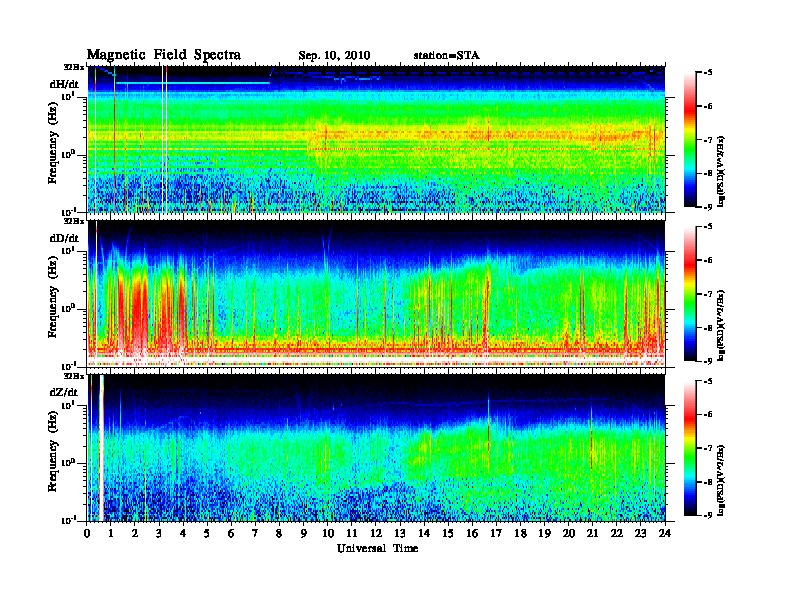The image size is (792, 612).
Task: Click the color bar beside dD/dt panel
Action: [x=690, y=293]
